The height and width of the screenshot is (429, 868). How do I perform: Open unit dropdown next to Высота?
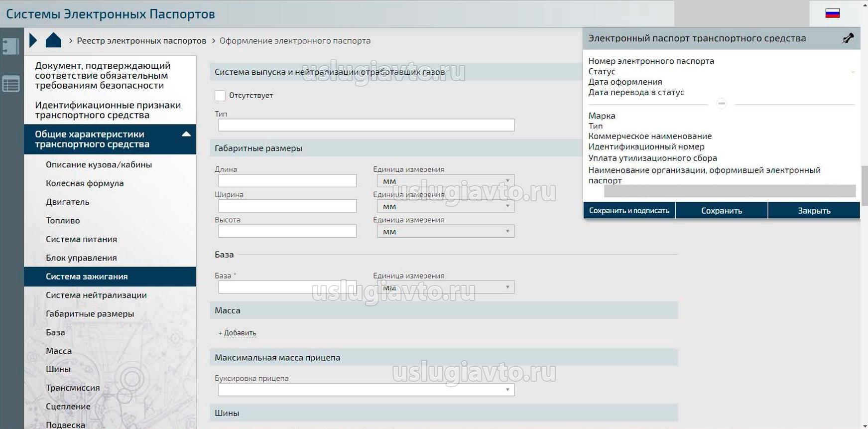pyautogui.click(x=445, y=231)
